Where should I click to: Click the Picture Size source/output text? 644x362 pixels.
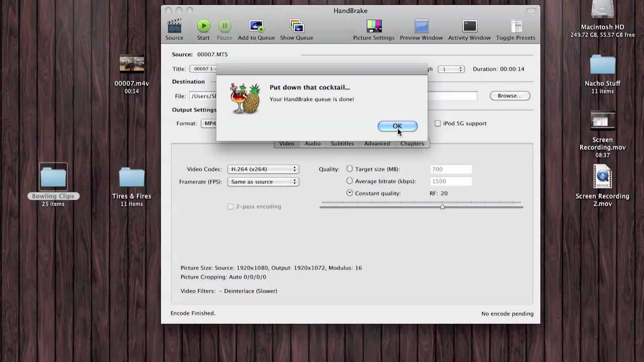tap(271, 268)
